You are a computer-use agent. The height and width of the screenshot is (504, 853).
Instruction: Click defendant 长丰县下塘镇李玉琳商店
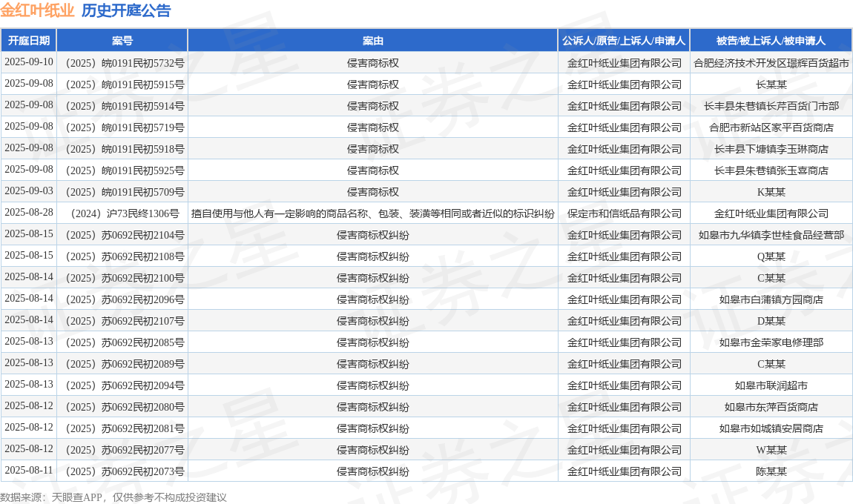click(771, 149)
